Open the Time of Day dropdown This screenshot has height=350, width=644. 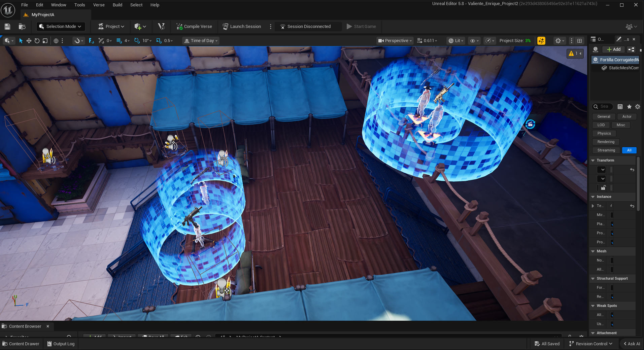[201, 41]
